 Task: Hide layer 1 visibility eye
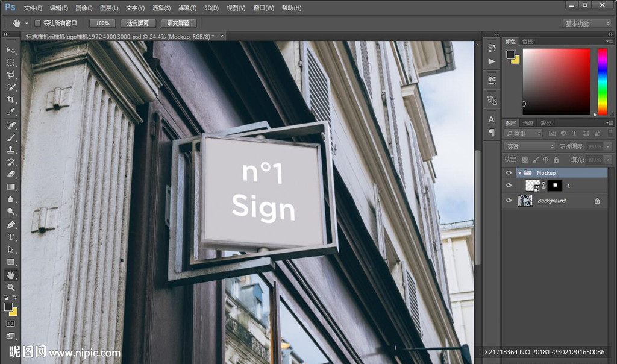click(x=509, y=186)
